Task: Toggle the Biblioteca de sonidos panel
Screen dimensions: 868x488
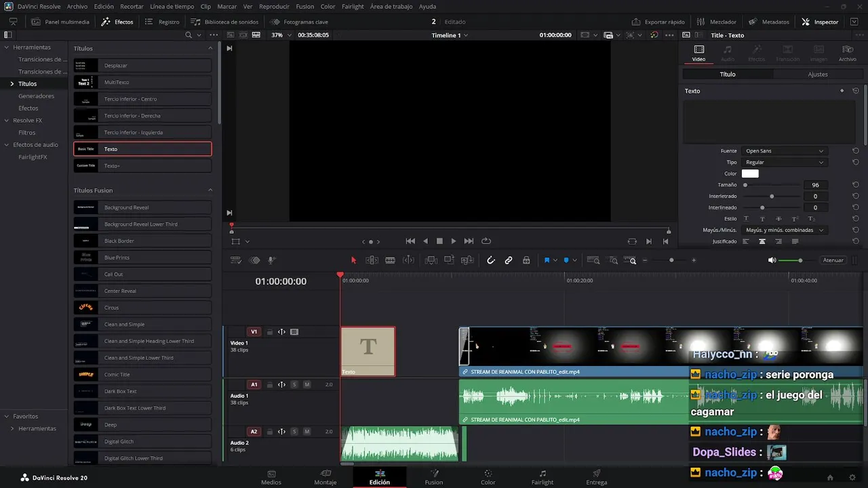Action: (x=224, y=22)
